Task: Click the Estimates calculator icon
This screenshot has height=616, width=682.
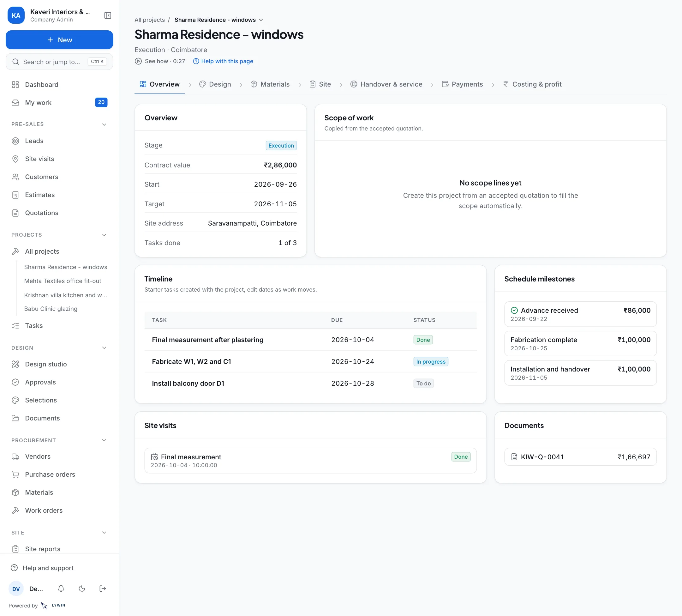Action: point(15,195)
